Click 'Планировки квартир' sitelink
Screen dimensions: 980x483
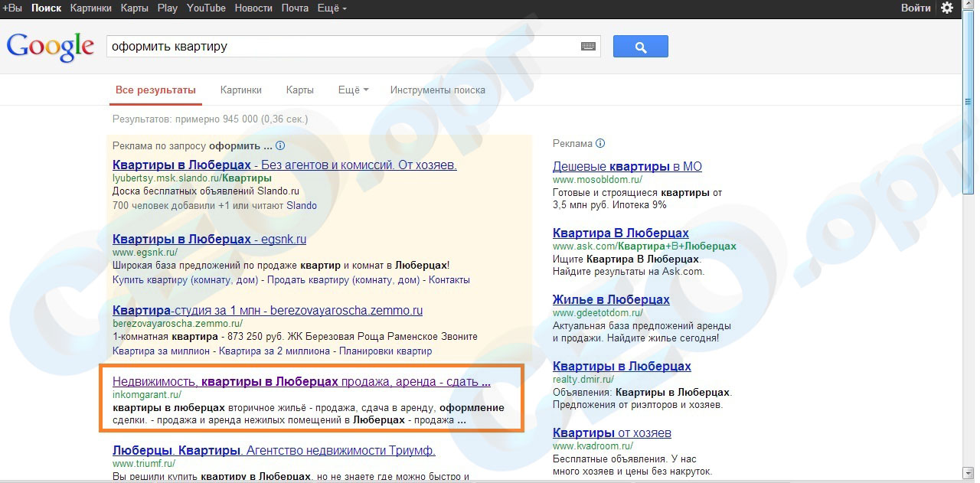(385, 351)
